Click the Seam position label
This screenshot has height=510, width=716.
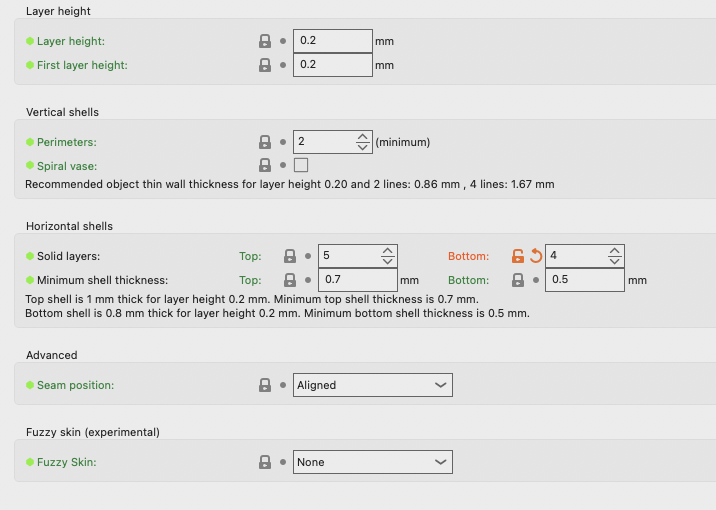pos(75,385)
